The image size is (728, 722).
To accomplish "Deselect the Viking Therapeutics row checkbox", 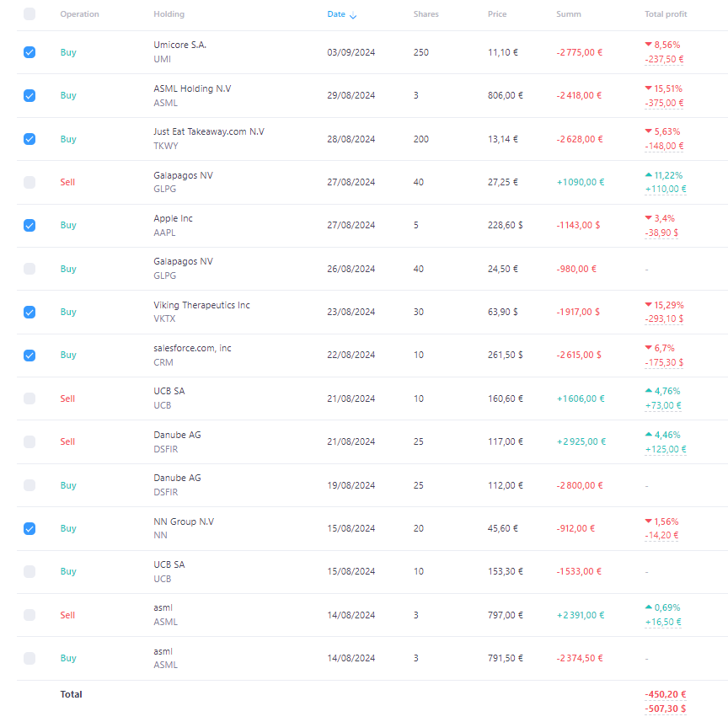I will [x=29, y=312].
